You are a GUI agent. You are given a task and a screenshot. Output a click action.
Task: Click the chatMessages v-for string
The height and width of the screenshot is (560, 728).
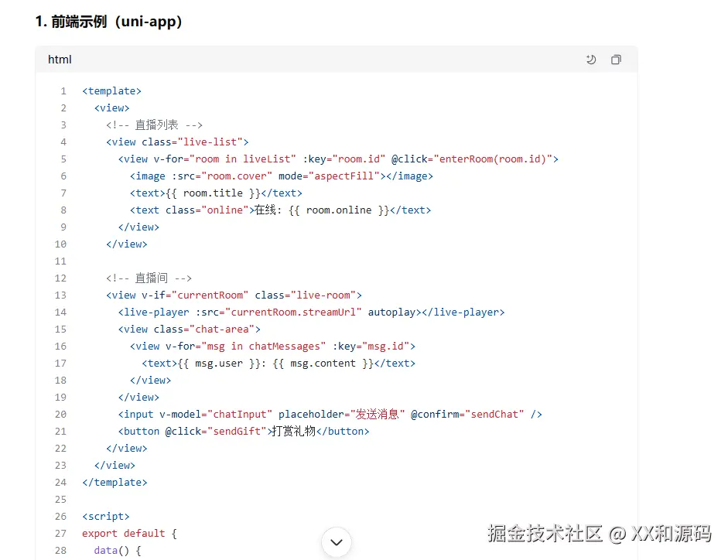262,347
